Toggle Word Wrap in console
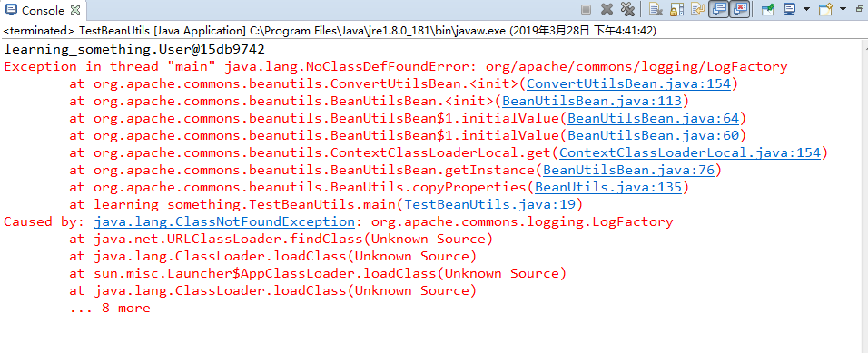 pos(697,9)
